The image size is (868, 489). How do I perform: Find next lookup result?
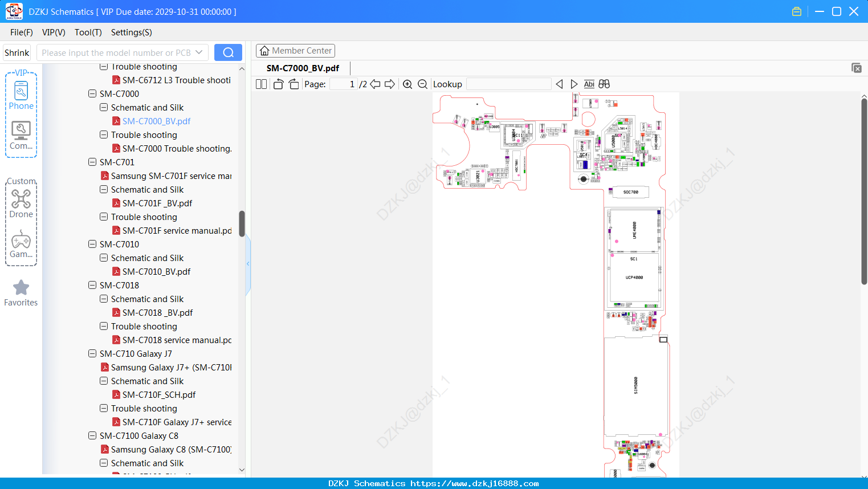click(574, 84)
